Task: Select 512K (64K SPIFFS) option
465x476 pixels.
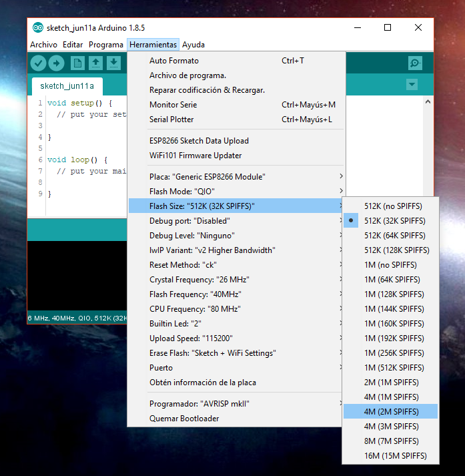Action: (x=390, y=236)
